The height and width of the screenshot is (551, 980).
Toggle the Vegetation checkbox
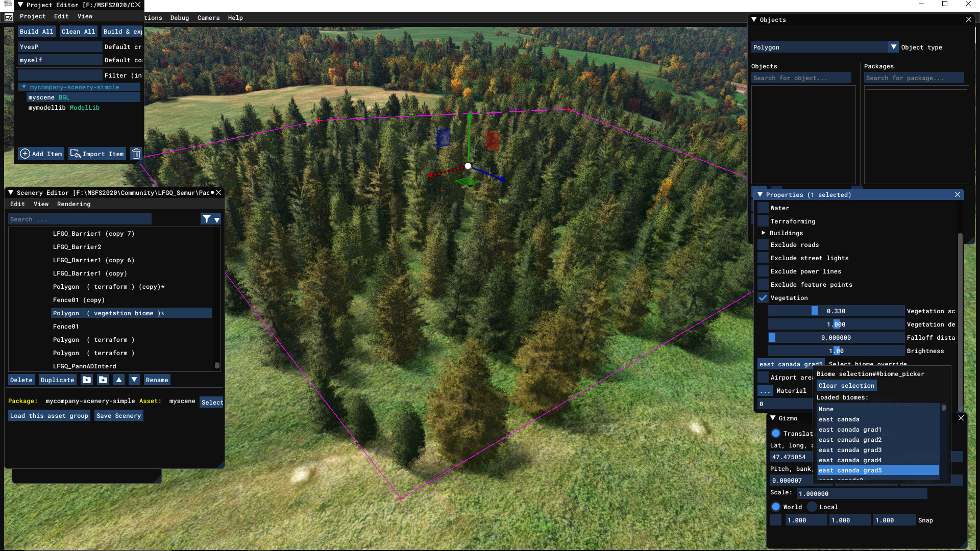(x=763, y=298)
